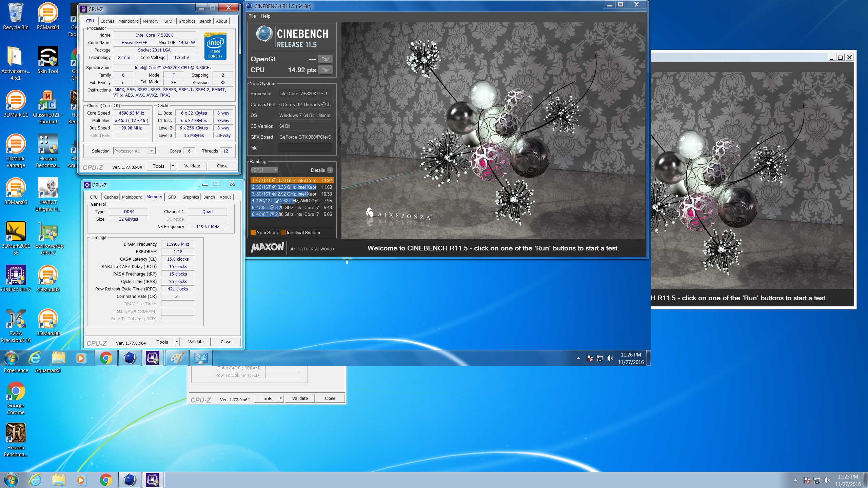Open Windows Media Player on bottom taskbar
Screen dimensions: 868x488
(x=81, y=480)
